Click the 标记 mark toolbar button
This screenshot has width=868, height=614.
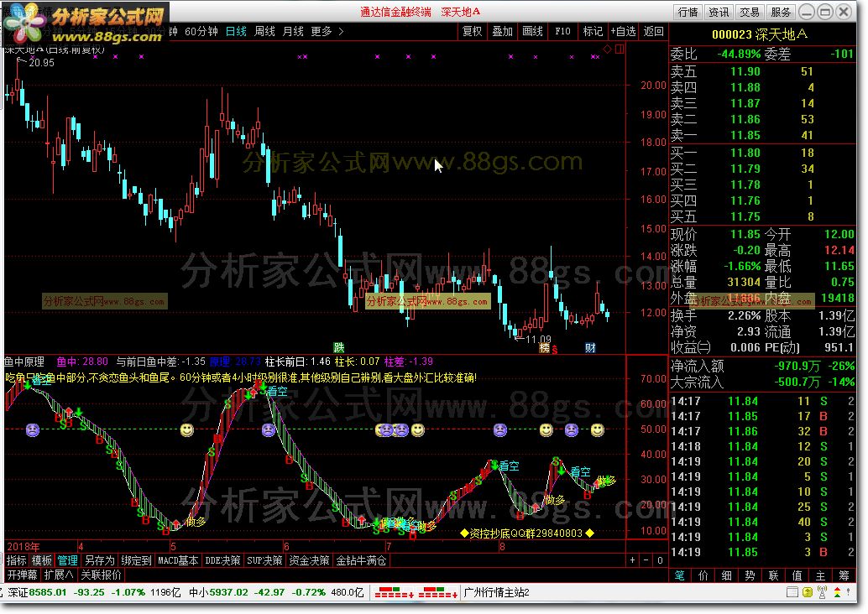(593, 32)
